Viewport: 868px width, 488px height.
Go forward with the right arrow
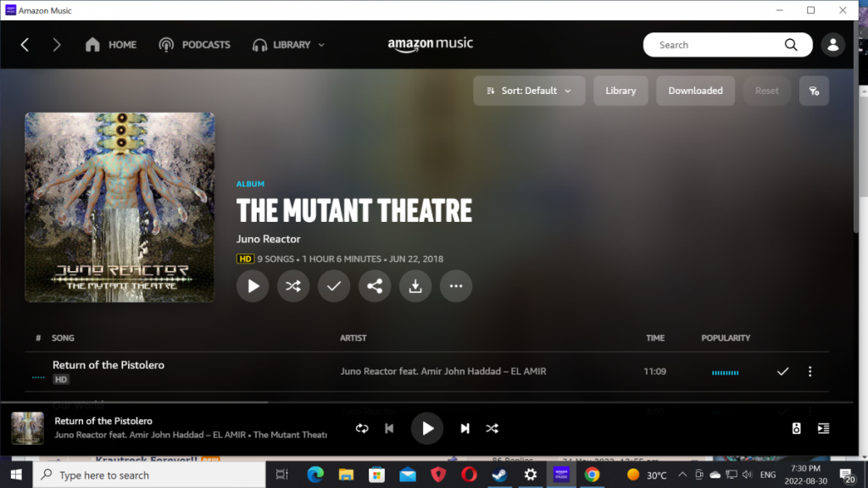point(56,45)
